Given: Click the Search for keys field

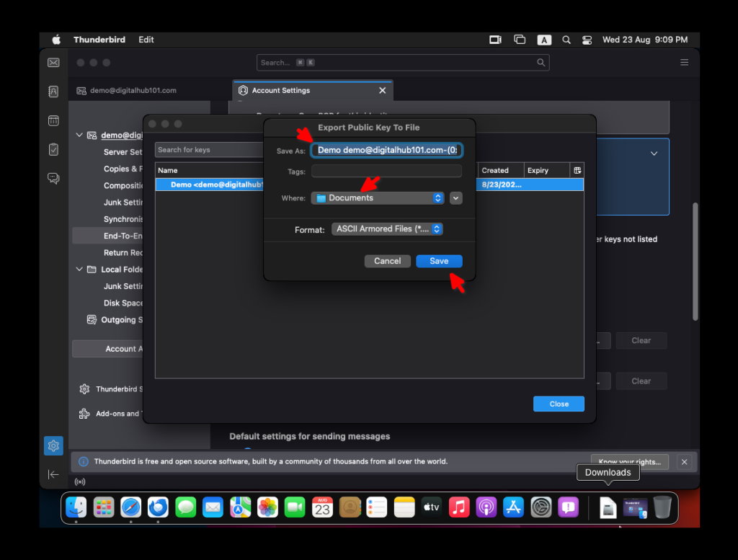Looking at the screenshot, I should 210,150.
